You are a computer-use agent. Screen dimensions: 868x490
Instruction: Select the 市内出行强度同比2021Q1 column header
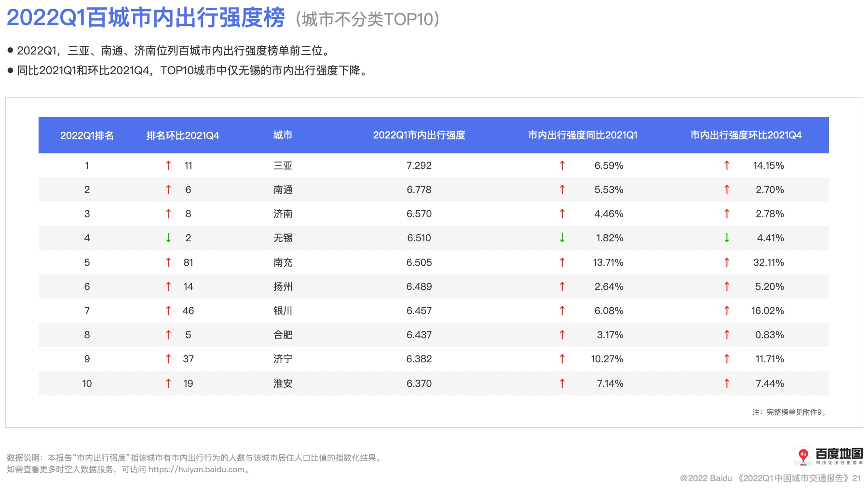[x=583, y=136]
